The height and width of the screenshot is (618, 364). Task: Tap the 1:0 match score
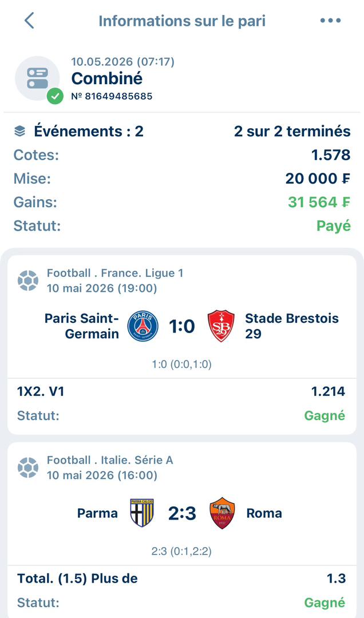tap(182, 326)
